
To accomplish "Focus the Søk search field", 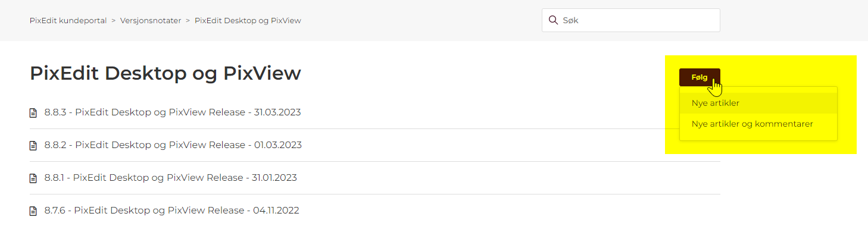I will tap(631, 20).
